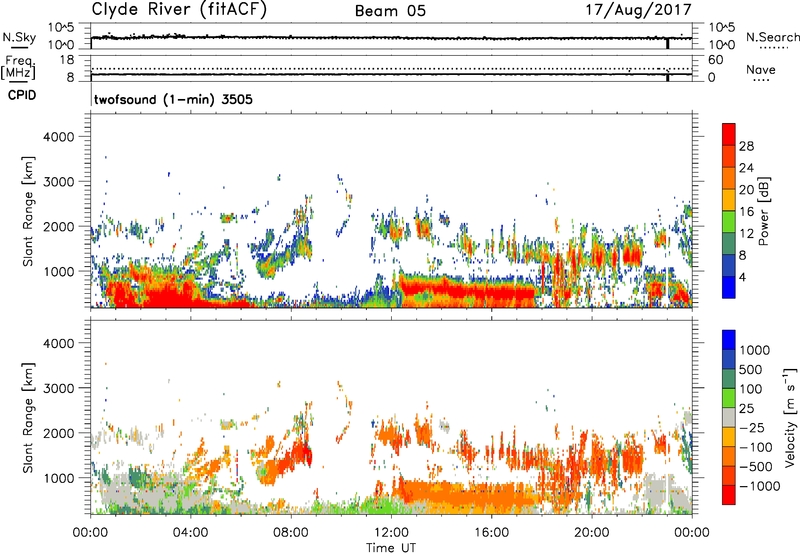Click the 3000 tick on power panel range axis
Viewport: 800px width, 554px height.
tap(58, 182)
